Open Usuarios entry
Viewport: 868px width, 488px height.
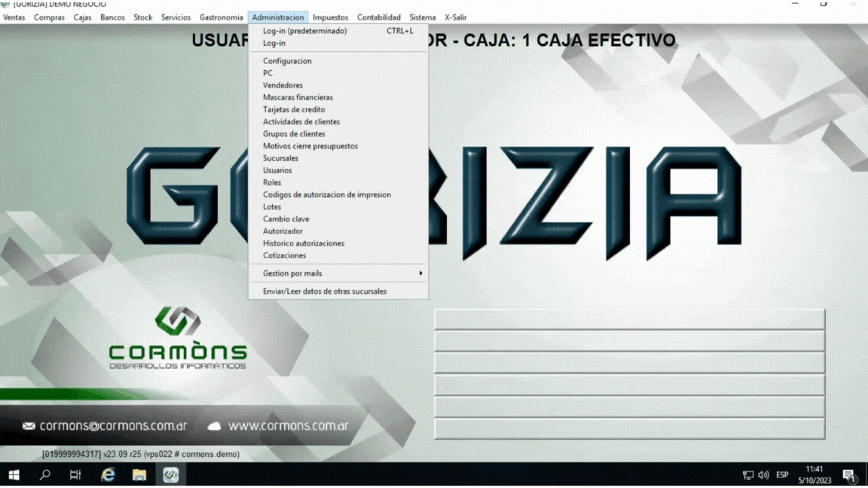click(x=338, y=170)
